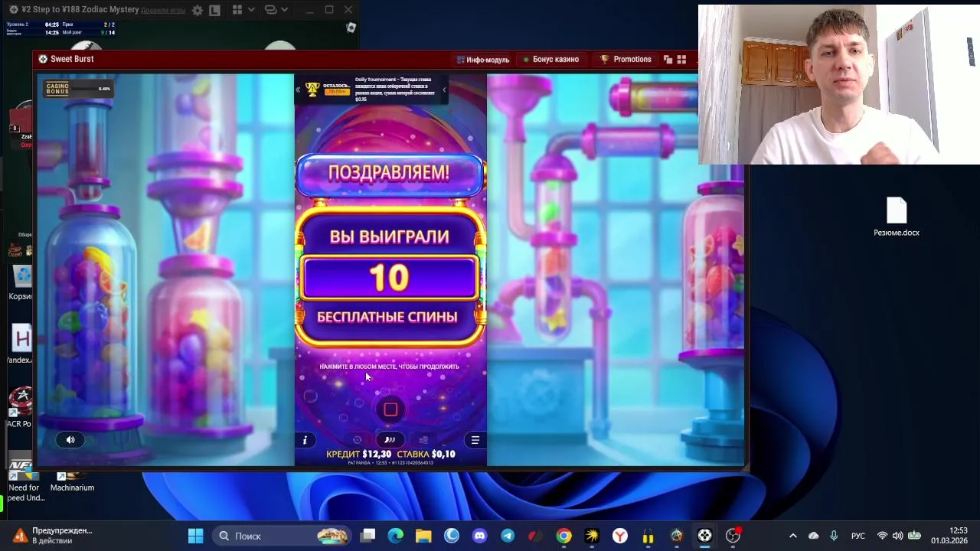Click the link-shaped icon in poker title bar

point(270,10)
